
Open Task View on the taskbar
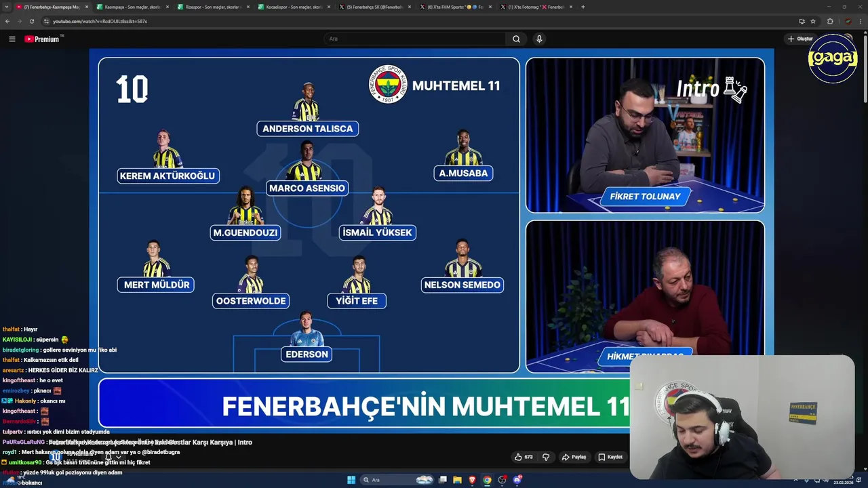click(443, 480)
